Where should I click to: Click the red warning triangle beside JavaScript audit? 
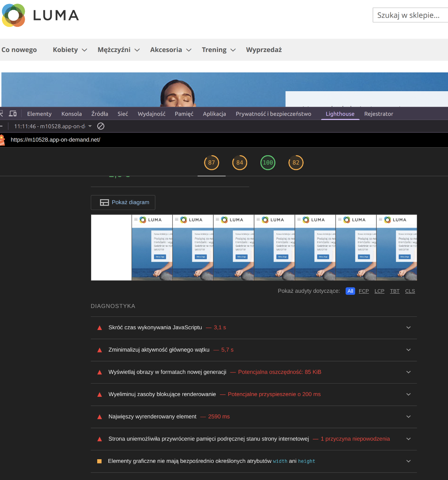coord(100,328)
